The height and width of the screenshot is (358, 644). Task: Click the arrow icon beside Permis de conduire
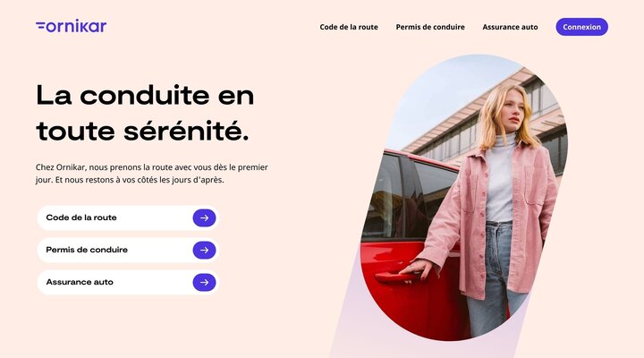pos(204,250)
